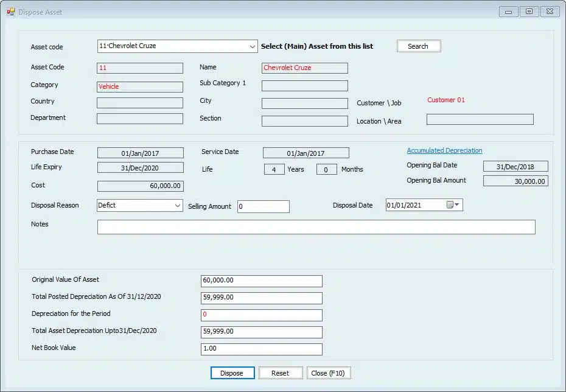Click the Original Value Of Asset field

[x=261, y=281]
